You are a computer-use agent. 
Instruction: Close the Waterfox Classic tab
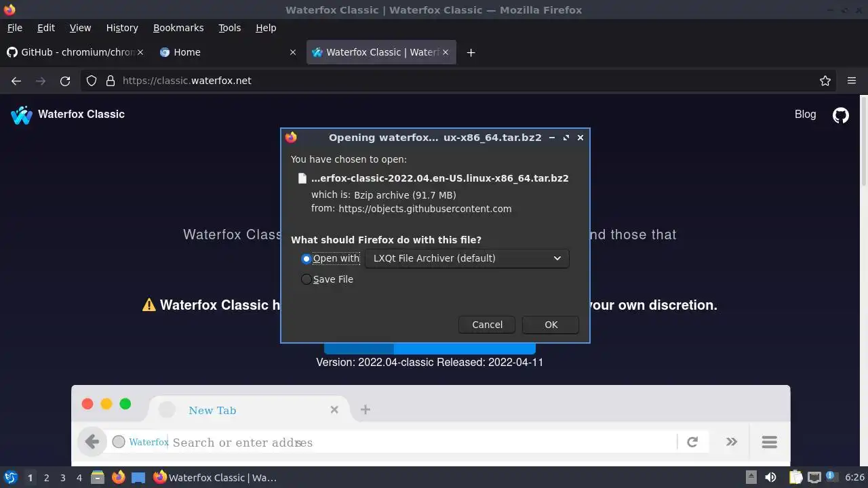click(x=446, y=52)
